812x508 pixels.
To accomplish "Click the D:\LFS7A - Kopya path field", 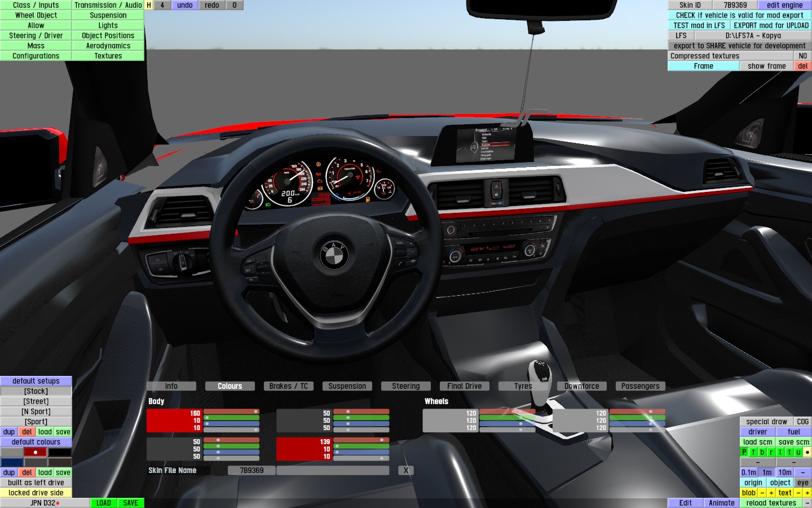I will 753,36.
